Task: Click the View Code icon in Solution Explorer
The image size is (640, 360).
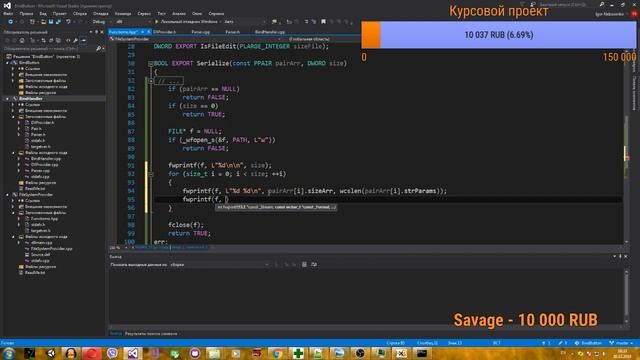Action: click(68, 40)
